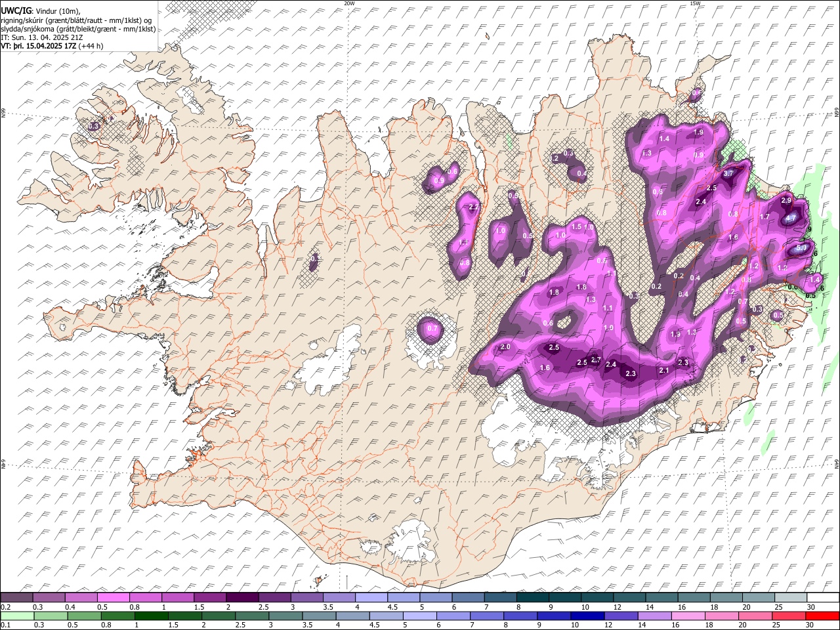
Task: Pick upper legend lavender swatch between 4 and 4.5
Action: [371, 598]
